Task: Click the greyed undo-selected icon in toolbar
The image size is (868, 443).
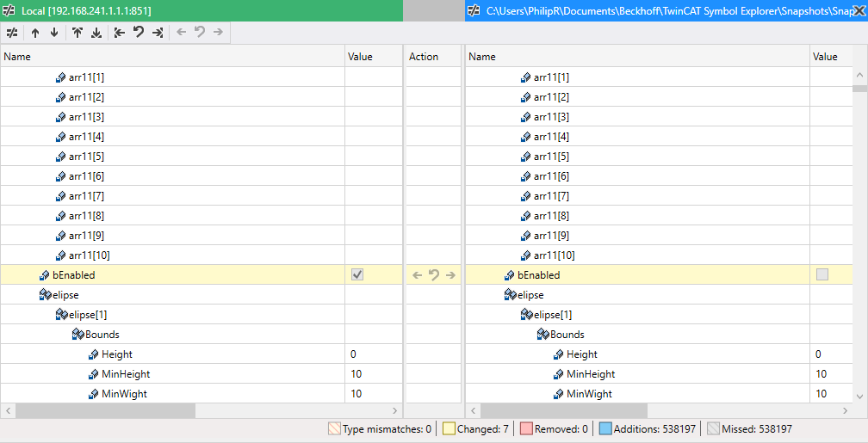Action: click(200, 33)
